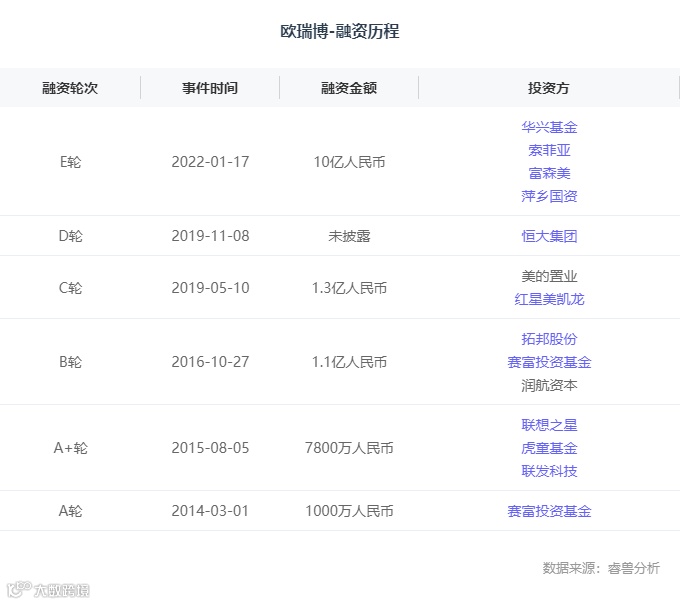680x604 pixels.
Task: Open the 联想之星 investor link
Action: click(x=549, y=425)
